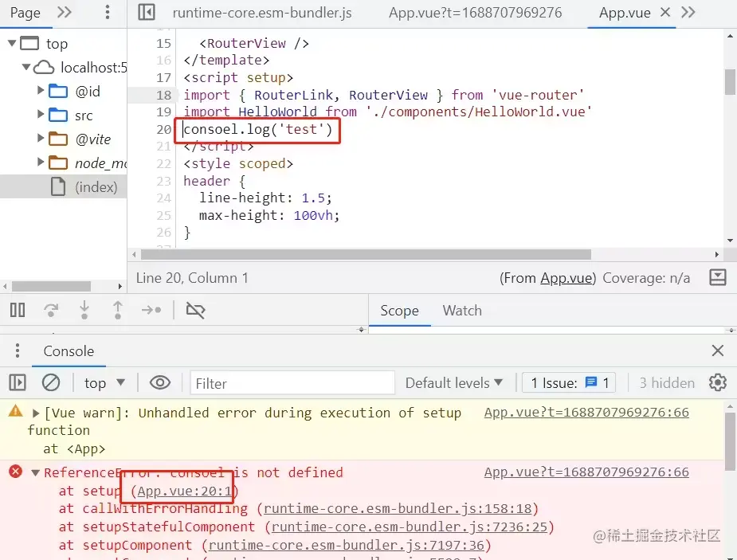Expand the @id folder

click(x=41, y=90)
